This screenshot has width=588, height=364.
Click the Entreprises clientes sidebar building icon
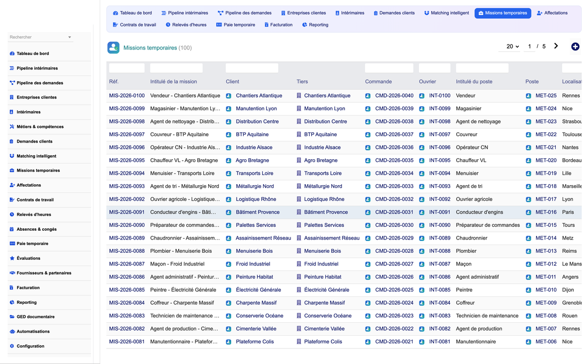coord(12,97)
